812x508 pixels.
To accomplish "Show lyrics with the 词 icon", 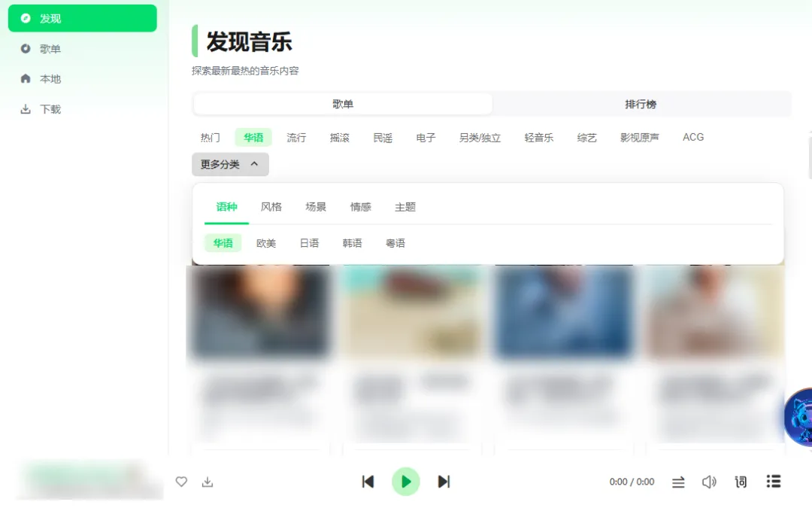I will [741, 482].
